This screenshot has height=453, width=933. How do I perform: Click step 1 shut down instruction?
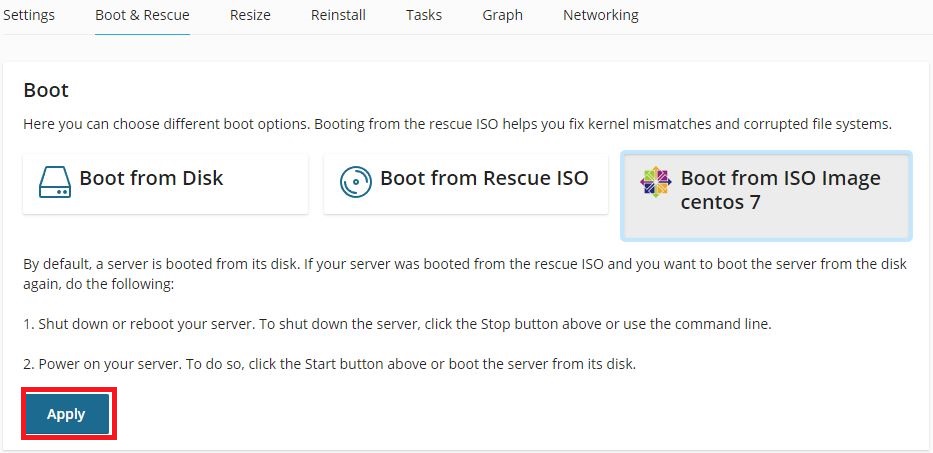[397, 324]
